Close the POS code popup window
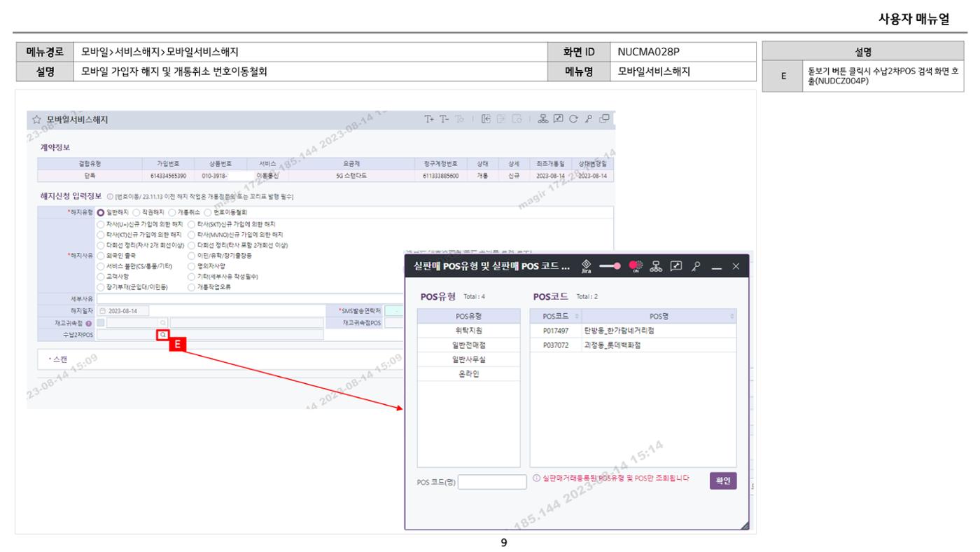The width and height of the screenshot is (980, 552). [736, 265]
